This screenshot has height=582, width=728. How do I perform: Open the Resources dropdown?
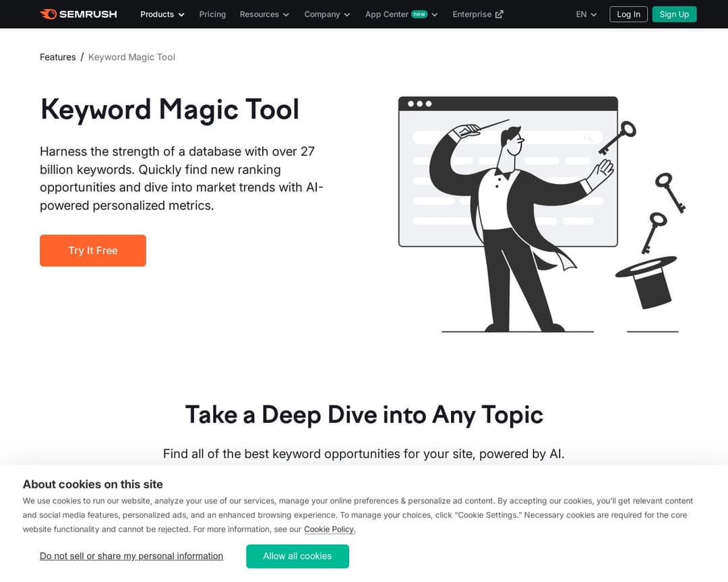(x=264, y=14)
